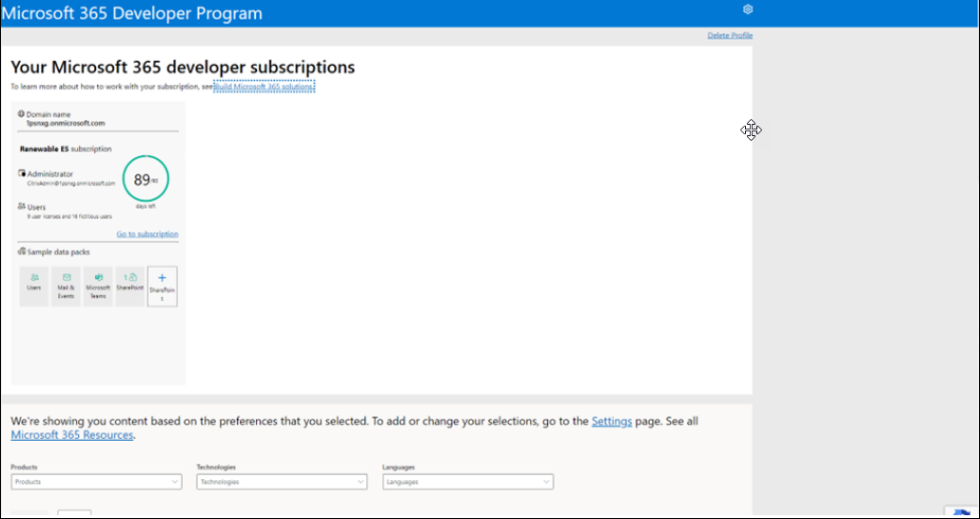Click Your Microsoft 365 developer subscriptions heading
The width and height of the screenshot is (980, 519).
click(x=183, y=67)
